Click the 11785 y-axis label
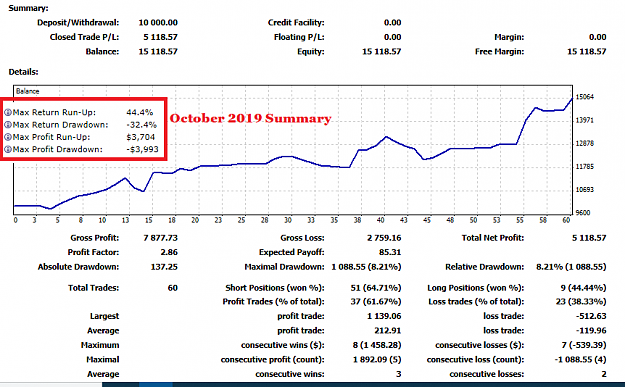 pyautogui.click(x=585, y=167)
